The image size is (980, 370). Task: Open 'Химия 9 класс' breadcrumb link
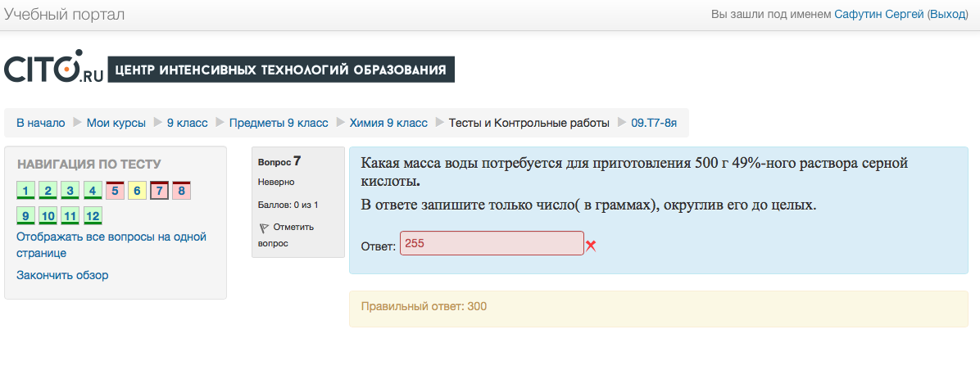click(x=388, y=123)
